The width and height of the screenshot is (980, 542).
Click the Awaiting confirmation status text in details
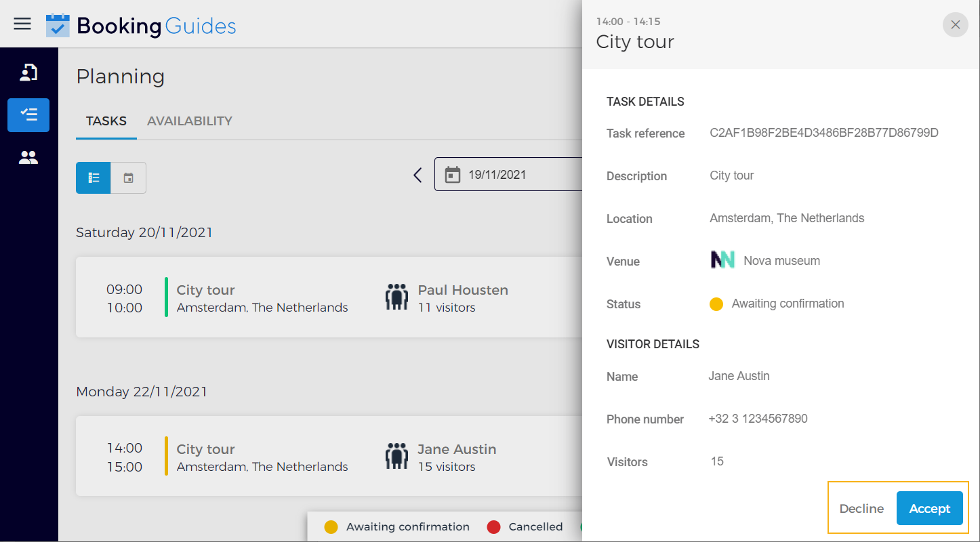pyautogui.click(x=788, y=304)
